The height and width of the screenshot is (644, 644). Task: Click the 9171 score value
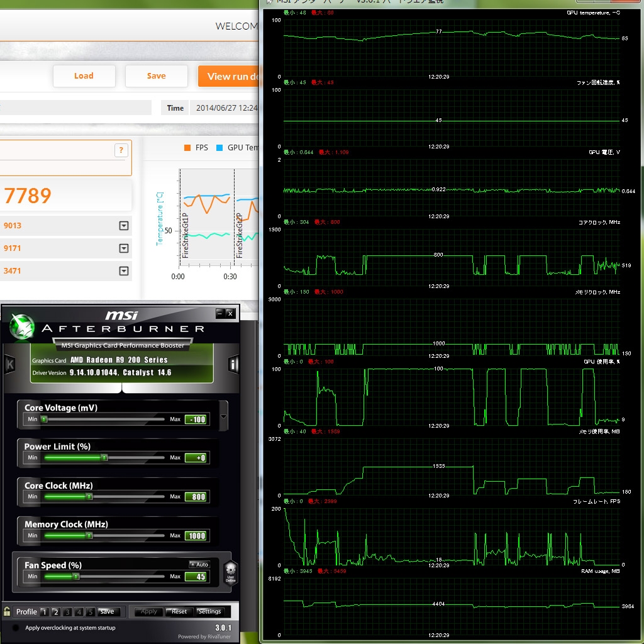pyautogui.click(x=13, y=248)
